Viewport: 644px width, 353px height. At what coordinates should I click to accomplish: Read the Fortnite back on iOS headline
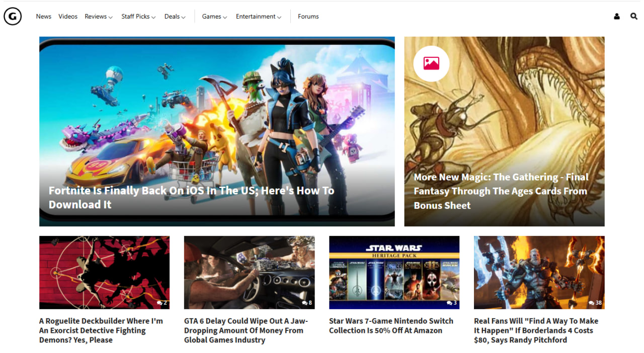(x=191, y=198)
